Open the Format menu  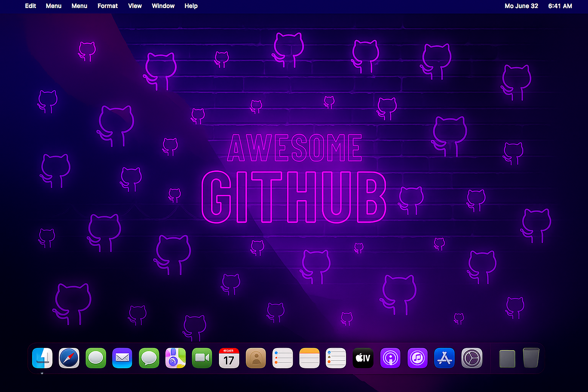108,6
